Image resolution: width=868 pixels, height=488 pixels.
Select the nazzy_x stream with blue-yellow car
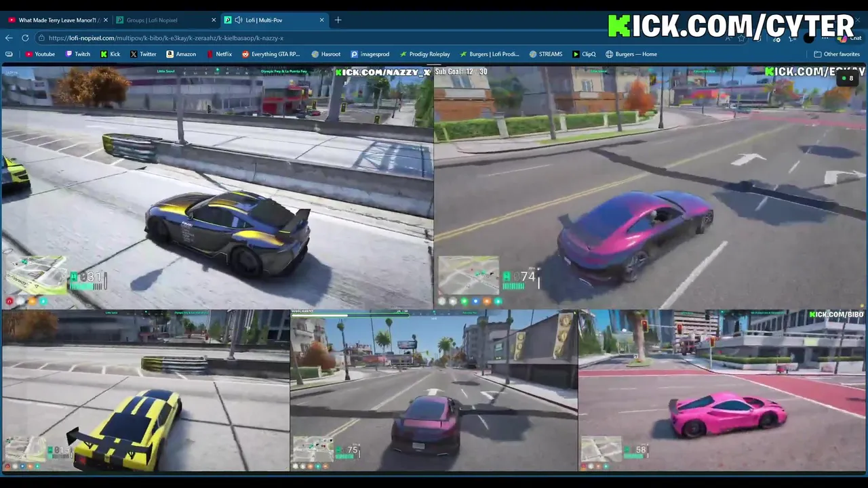click(217, 187)
